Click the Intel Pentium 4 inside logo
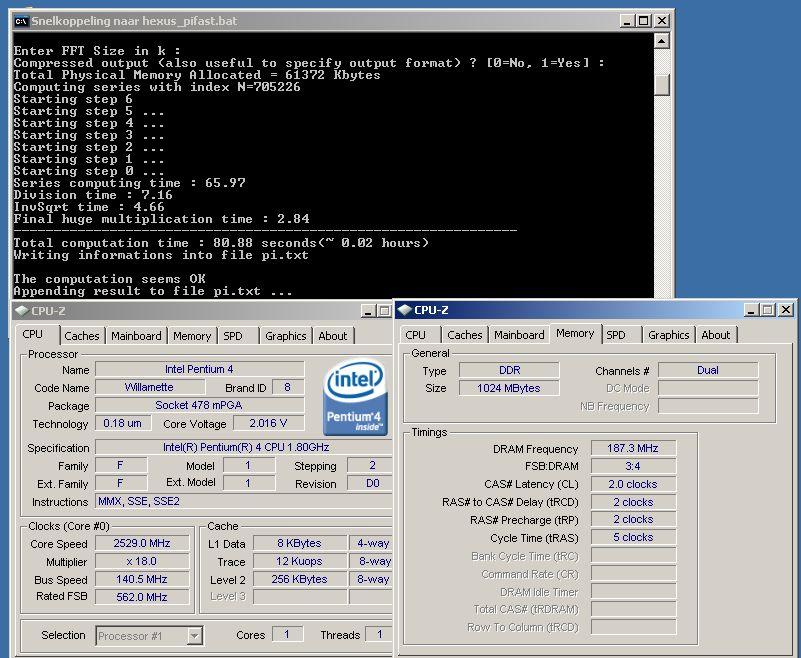801x658 pixels. tap(355, 397)
